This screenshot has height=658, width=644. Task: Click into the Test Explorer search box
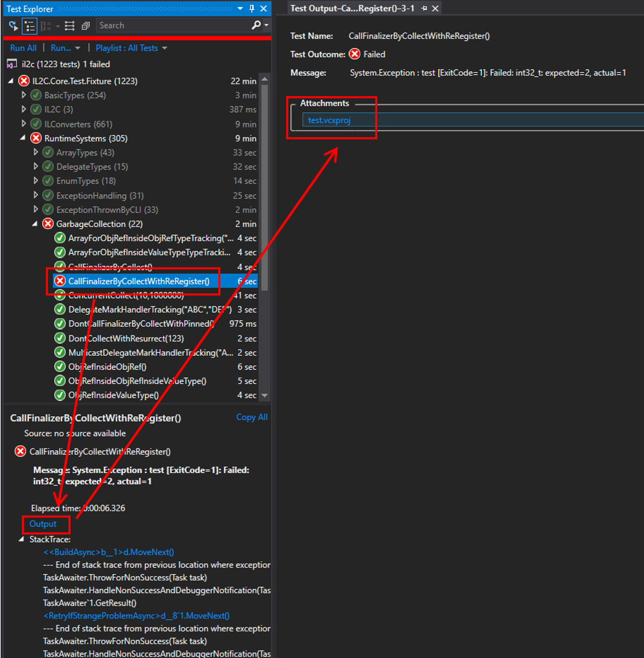(173, 25)
